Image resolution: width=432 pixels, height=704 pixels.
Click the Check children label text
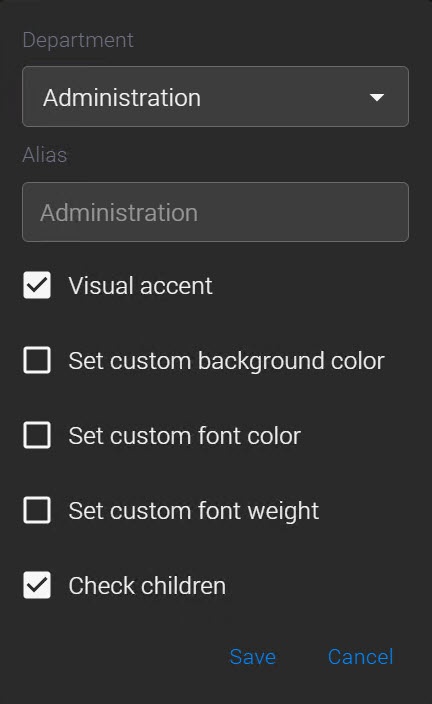coord(147,586)
